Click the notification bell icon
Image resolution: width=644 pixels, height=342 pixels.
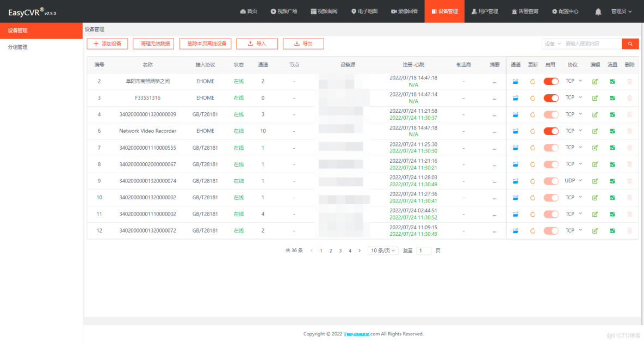[598, 11]
